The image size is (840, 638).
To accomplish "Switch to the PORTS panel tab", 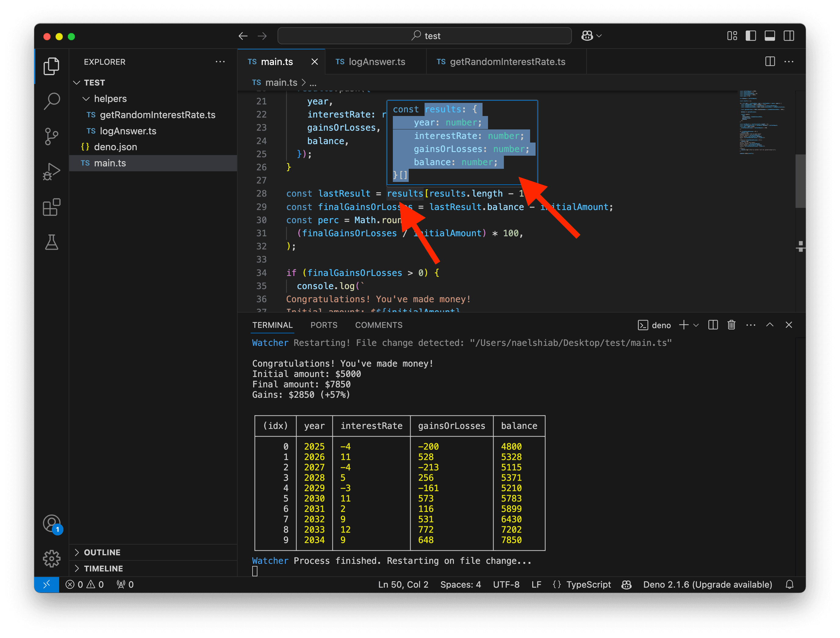I will (x=324, y=325).
